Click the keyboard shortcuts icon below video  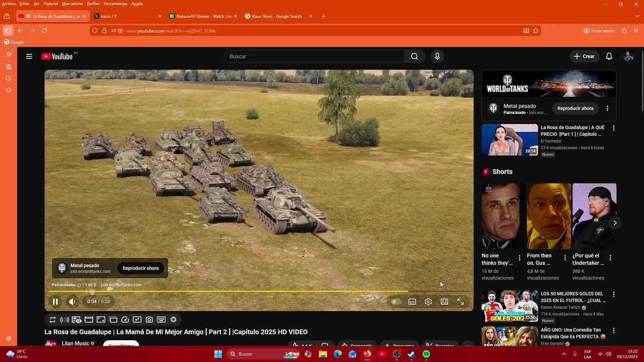tap(162, 320)
